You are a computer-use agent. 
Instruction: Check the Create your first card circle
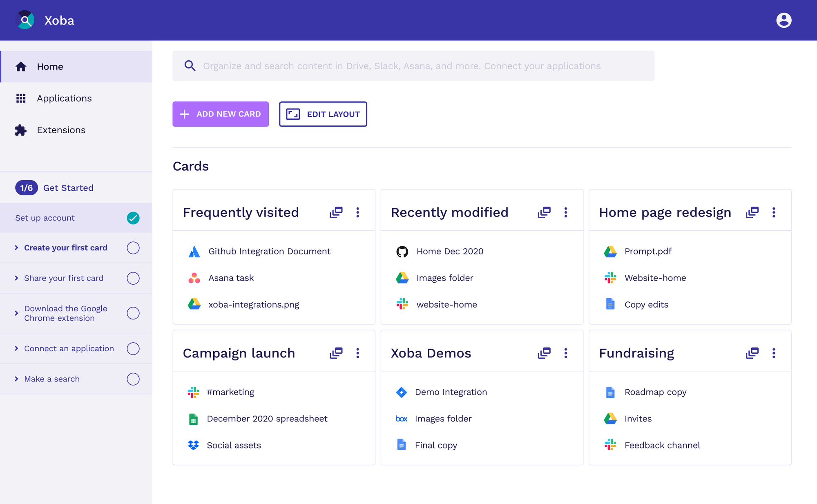click(133, 248)
